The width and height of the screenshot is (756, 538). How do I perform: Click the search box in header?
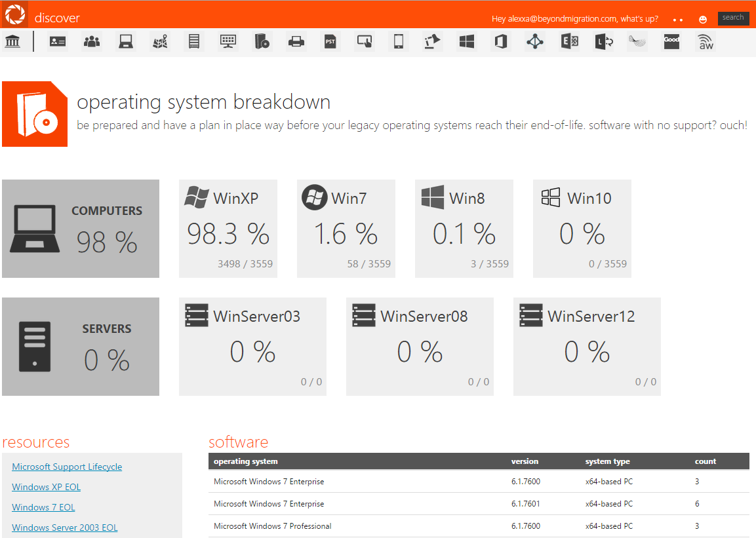[733, 18]
